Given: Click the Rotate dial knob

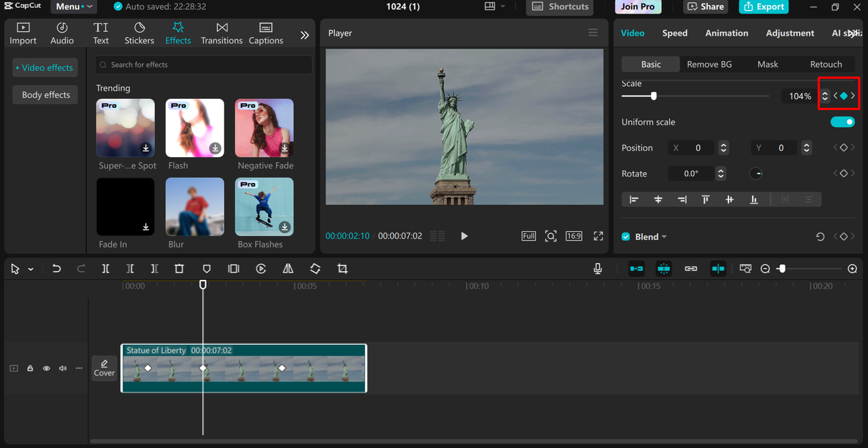Looking at the screenshot, I should 756,174.
